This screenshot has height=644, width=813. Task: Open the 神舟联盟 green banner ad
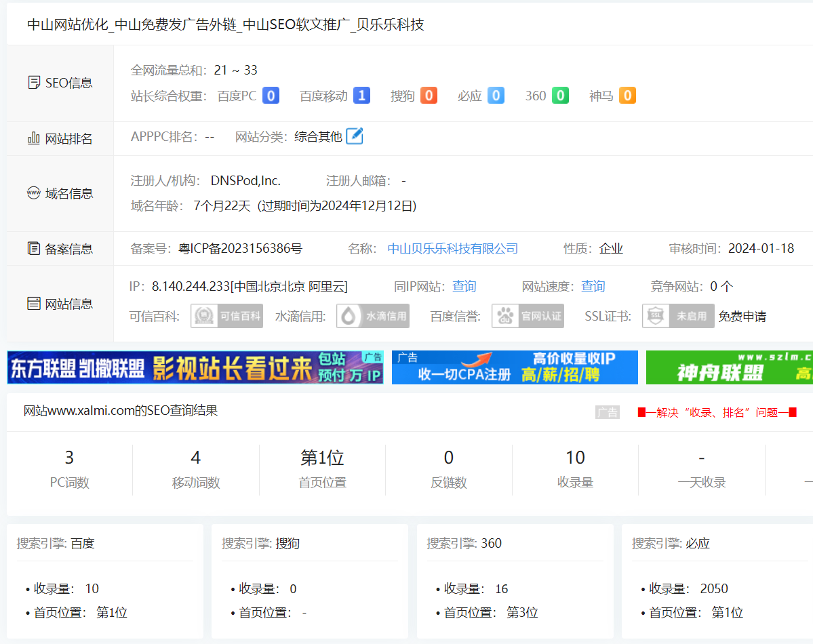[x=729, y=367]
